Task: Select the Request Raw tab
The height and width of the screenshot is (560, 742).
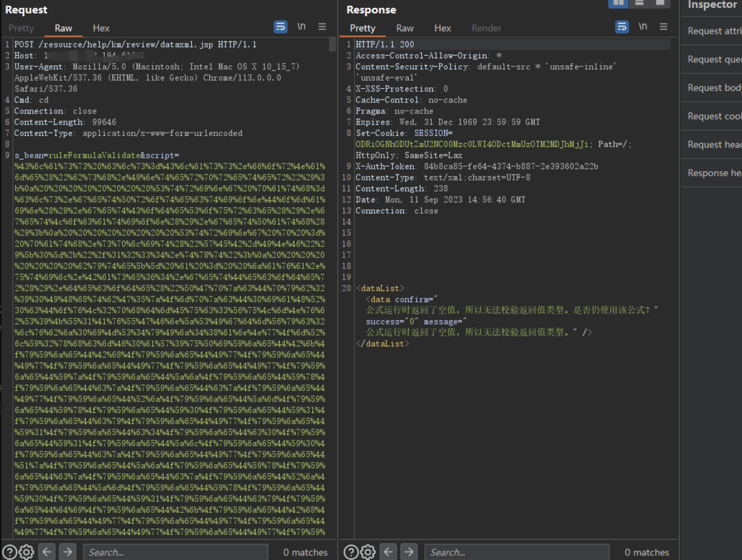Action: coord(63,28)
